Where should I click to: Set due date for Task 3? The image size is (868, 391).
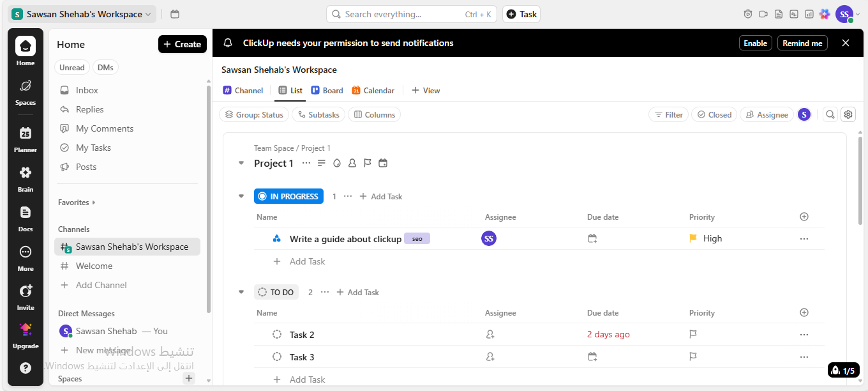point(592,356)
